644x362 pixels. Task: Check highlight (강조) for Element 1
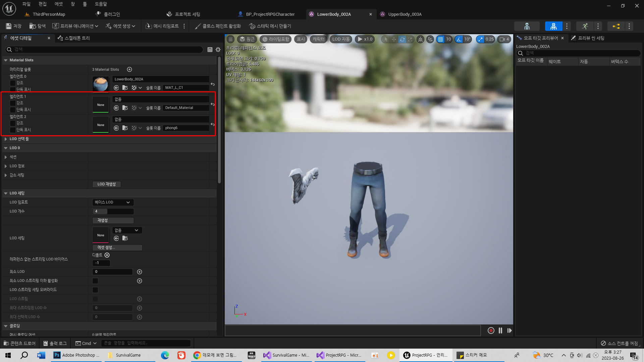pyautogui.click(x=13, y=103)
